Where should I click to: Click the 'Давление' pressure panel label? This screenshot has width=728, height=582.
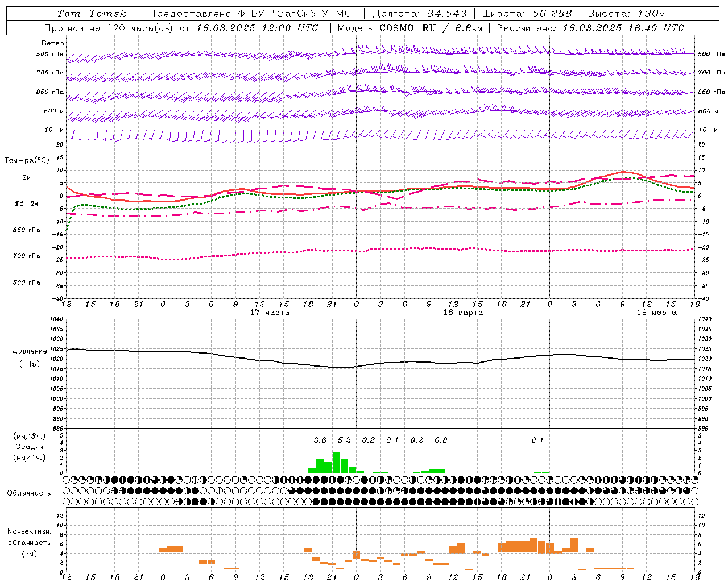coord(30,351)
